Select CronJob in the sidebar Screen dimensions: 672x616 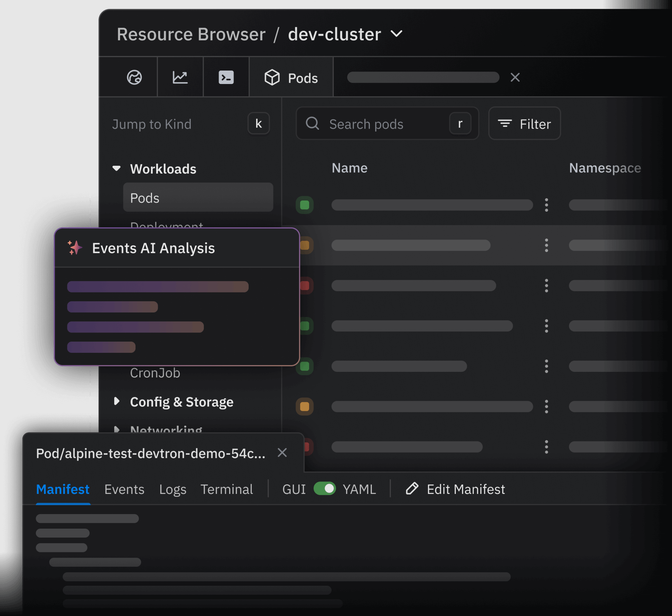pos(155,373)
